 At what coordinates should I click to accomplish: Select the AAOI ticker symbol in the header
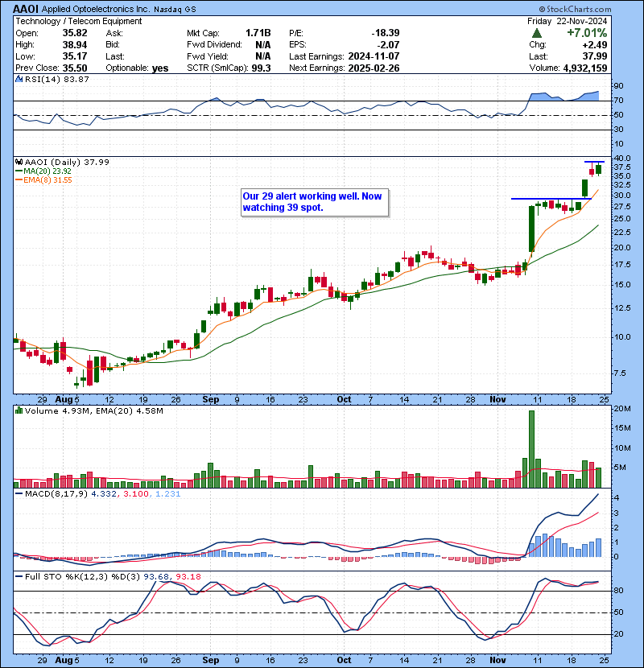[x=26, y=9]
